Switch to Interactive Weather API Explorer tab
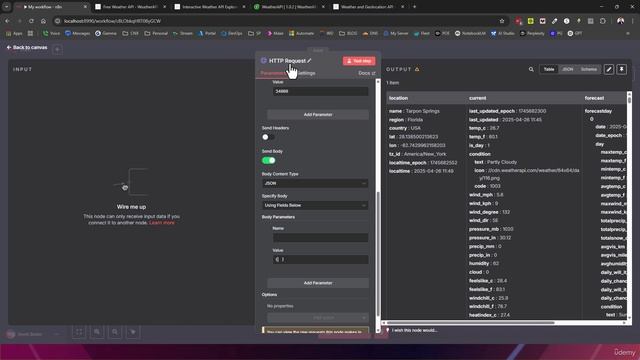The height and width of the screenshot is (360, 640). coord(209,7)
